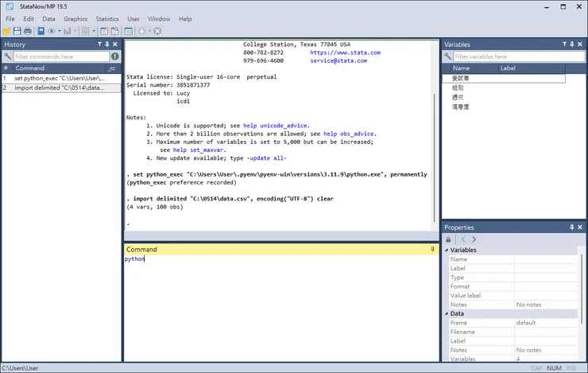Open the help obs_advice link
The height and width of the screenshot is (373, 588).
349,134
